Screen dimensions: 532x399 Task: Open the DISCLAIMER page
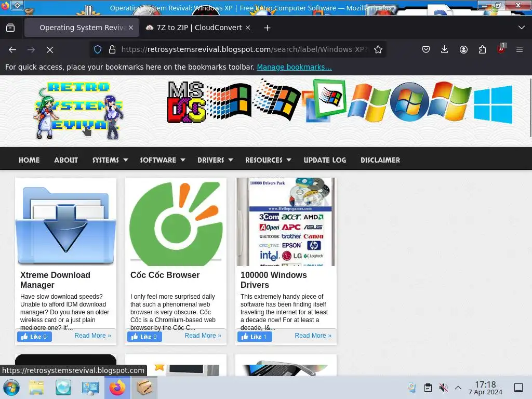tap(380, 160)
